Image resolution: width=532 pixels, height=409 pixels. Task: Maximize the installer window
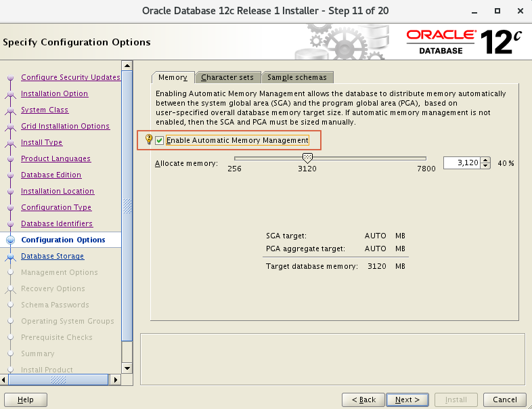[x=497, y=11]
